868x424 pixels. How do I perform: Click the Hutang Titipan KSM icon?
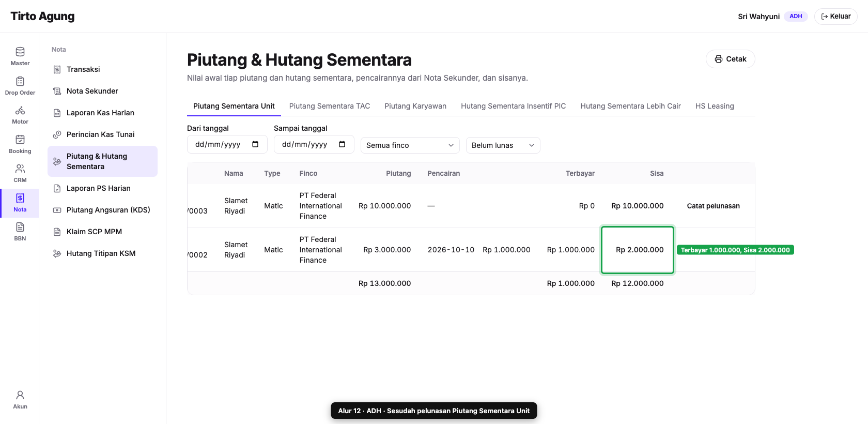57,253
